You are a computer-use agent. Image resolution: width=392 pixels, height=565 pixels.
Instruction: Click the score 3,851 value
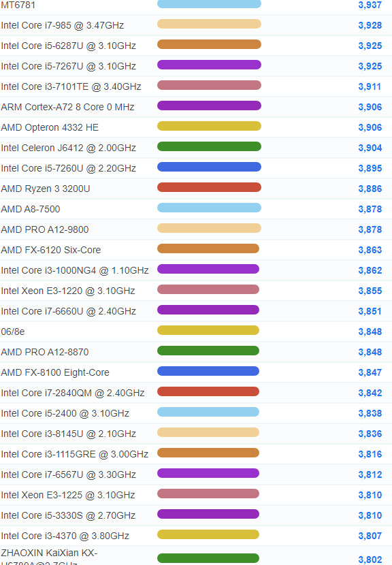click(370, 311)
